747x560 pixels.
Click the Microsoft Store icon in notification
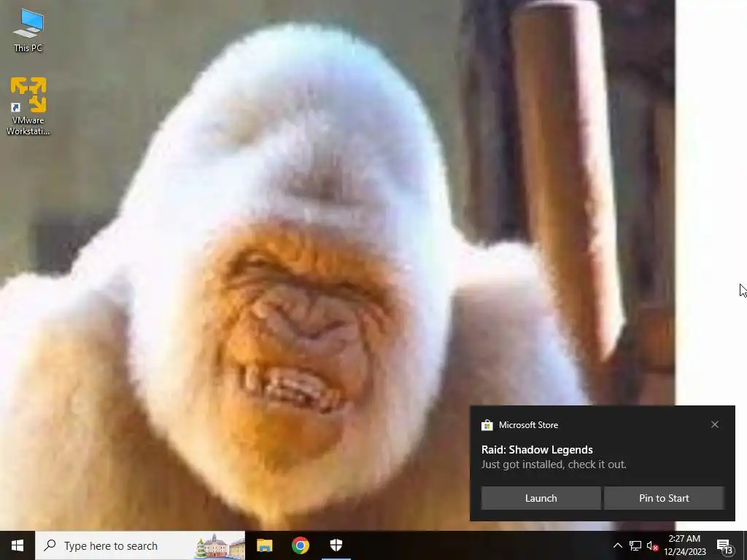pyautogui.click(x=487, y=425)
